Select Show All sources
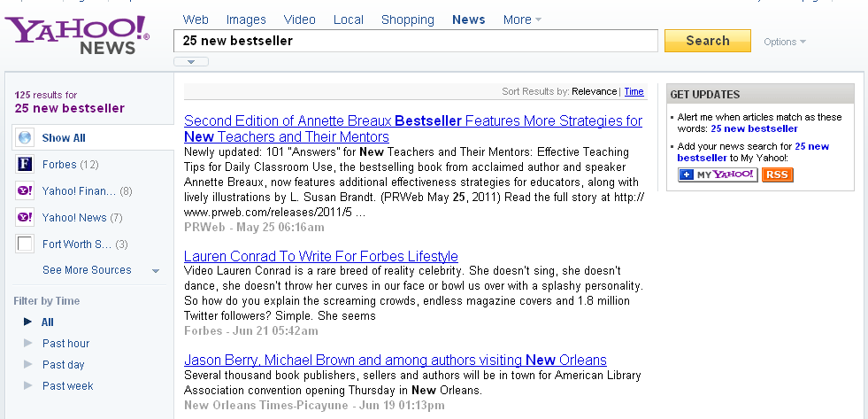Image resolution: width=868 pixels, height=419 pixels. pyautogui.click(x=64, y=138)
